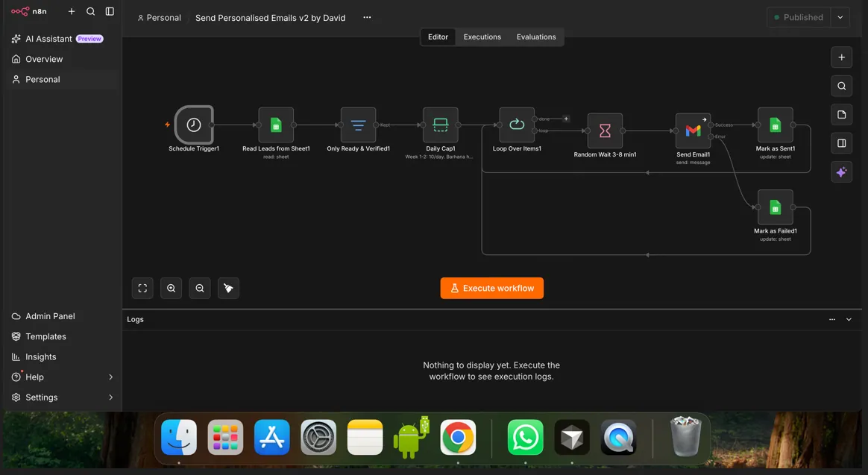Select the Mark as Failed1 node
868x475 pixels.
pos(775,207)
